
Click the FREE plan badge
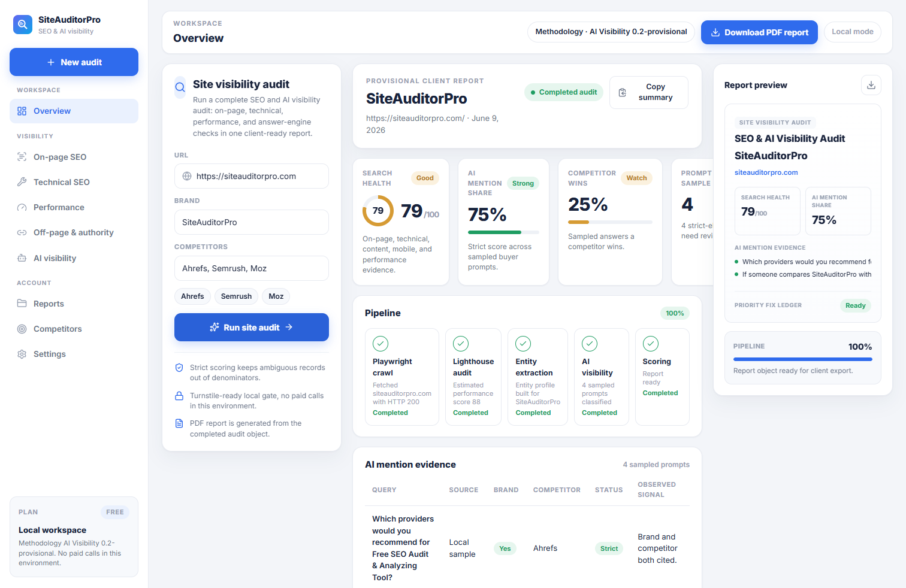(115, 512)
